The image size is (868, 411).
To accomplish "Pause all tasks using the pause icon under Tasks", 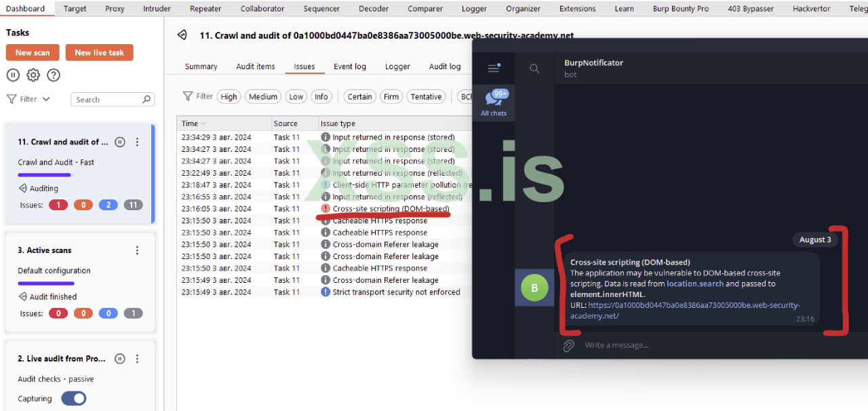I will pos(13,75).
